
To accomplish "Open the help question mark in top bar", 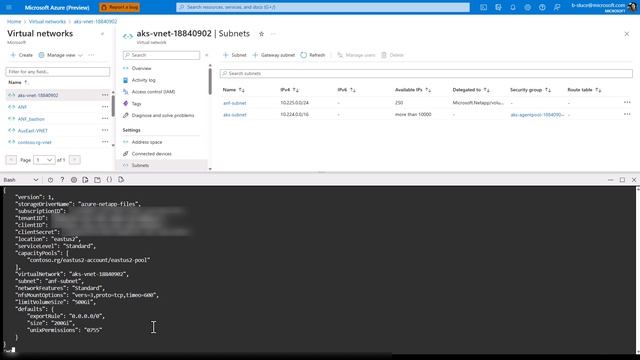I will point(542,7).
